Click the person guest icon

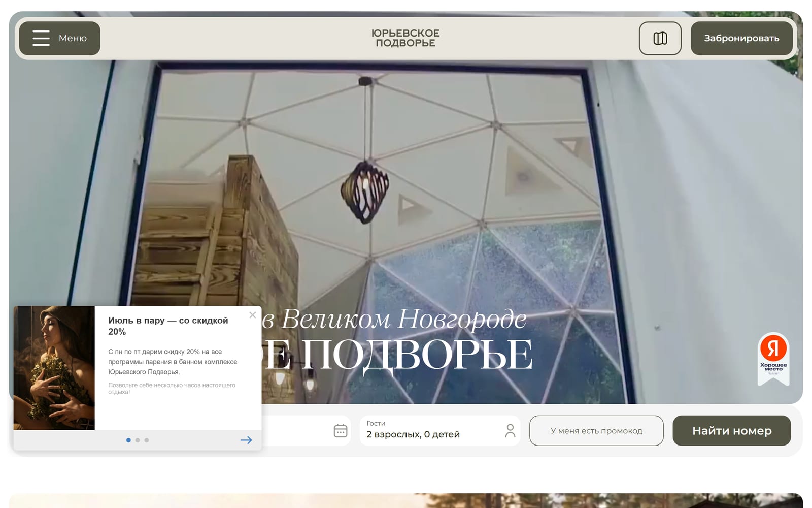510,431
